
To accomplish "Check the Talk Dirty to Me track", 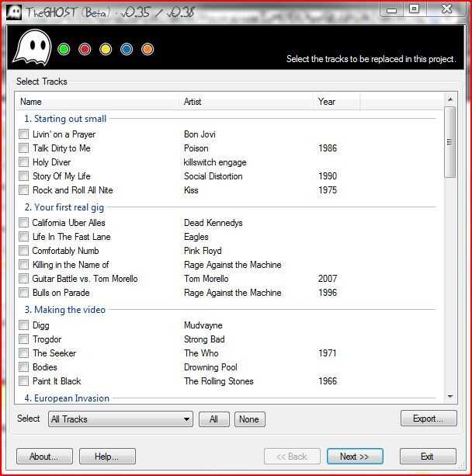I will 23,148.
